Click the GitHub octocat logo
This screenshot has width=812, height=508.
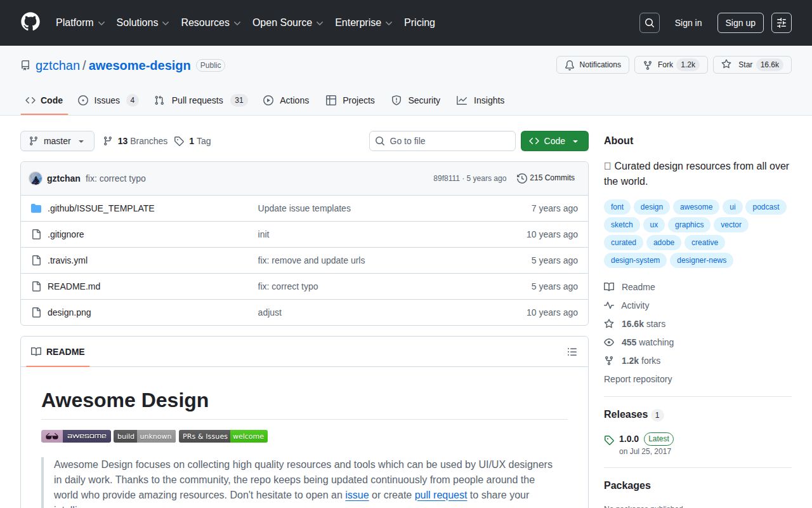(x=30, y=23)
